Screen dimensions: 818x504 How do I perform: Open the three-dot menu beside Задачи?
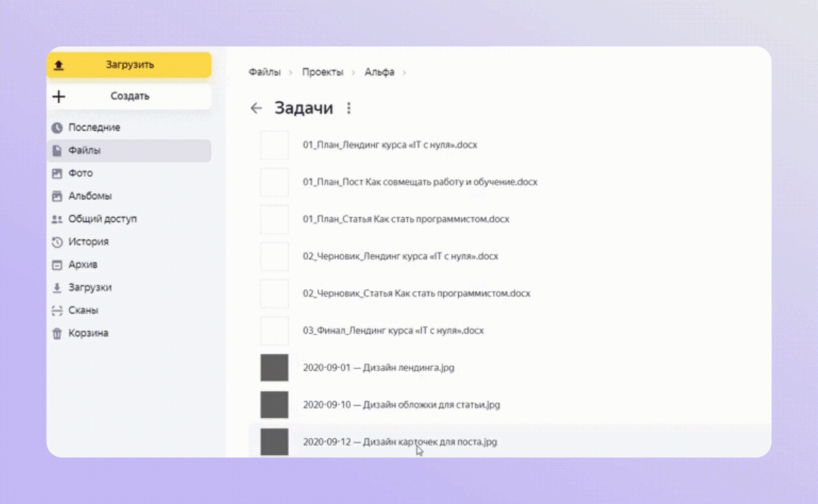[349, 108]
